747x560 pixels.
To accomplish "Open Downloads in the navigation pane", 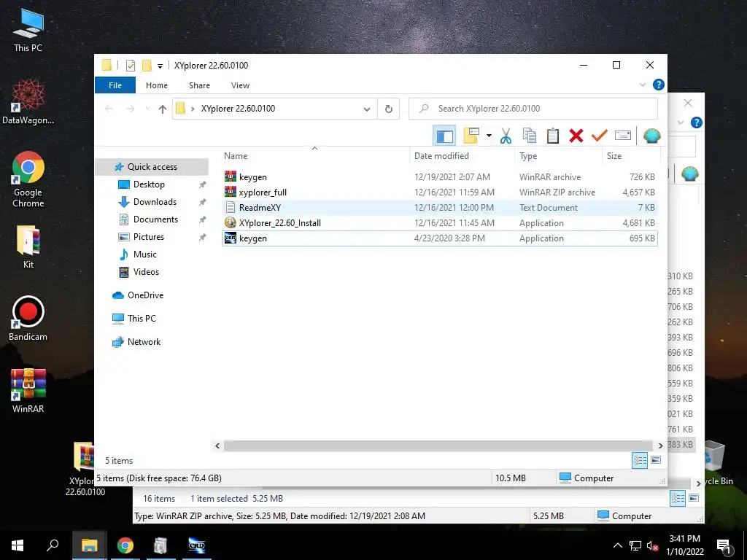I will (x=155, y=202).
